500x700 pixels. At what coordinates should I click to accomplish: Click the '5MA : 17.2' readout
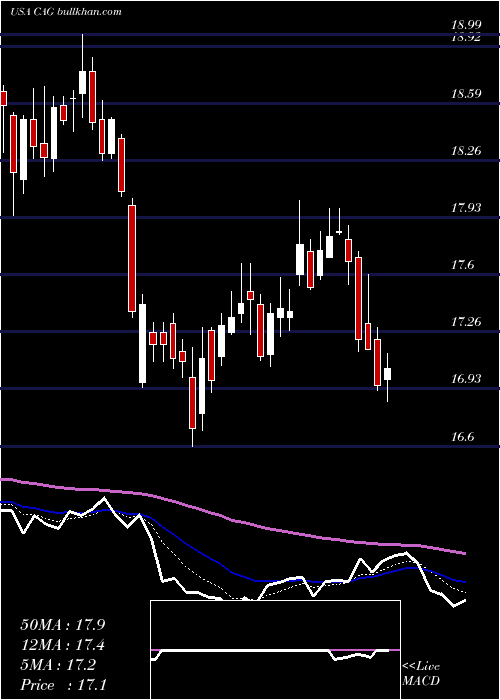click(58, 665)
